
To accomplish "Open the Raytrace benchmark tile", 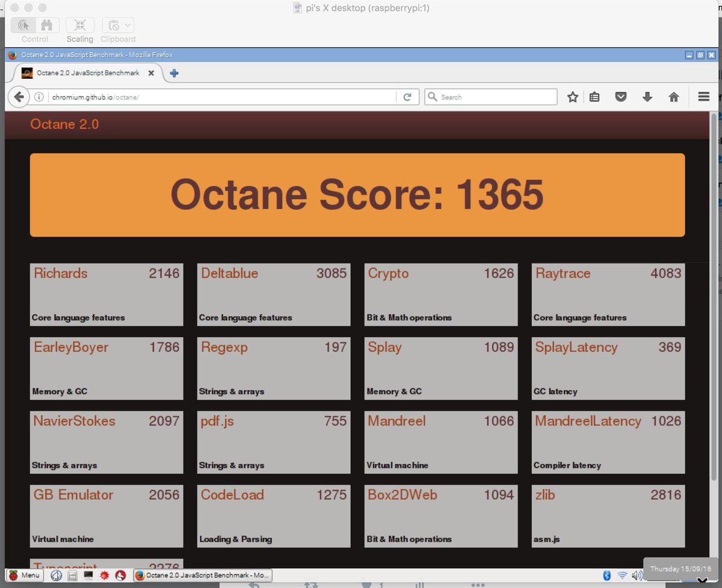I will pos(608,294).
